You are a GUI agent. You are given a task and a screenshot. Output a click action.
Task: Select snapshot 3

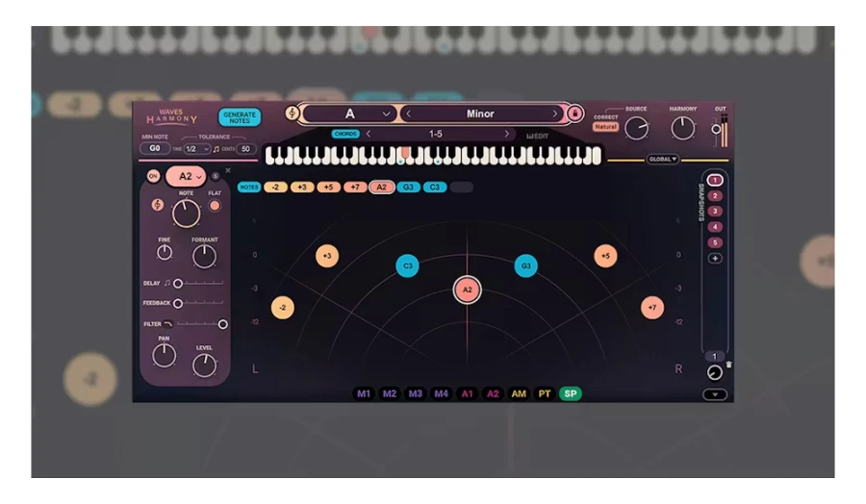(x=715, y=212)
